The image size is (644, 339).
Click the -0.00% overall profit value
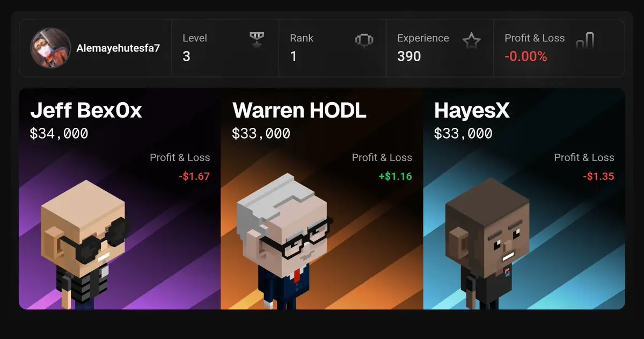(x=525, y=56)
